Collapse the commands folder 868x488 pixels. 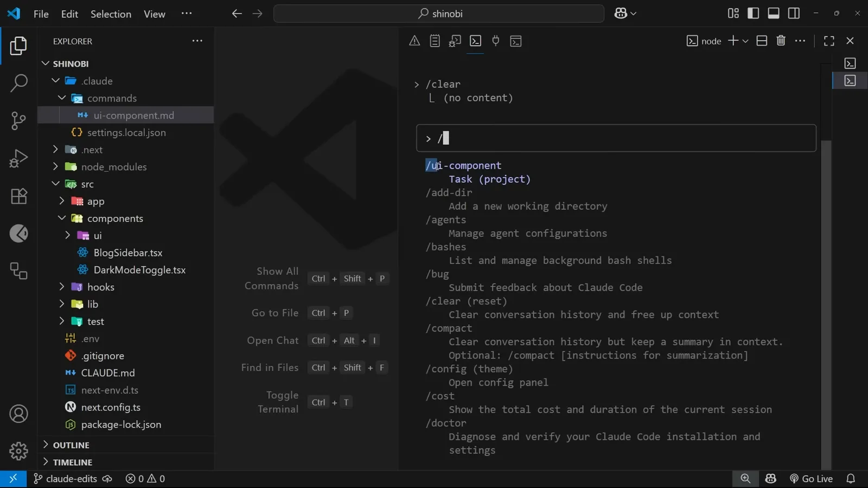click(x=62, y=98)
